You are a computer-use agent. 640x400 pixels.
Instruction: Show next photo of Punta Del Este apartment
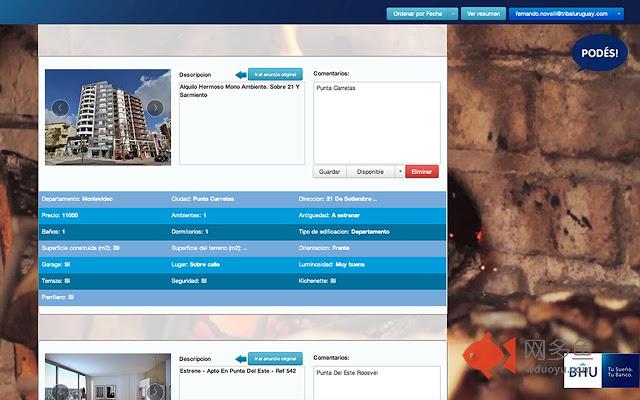tap(155, 390)
